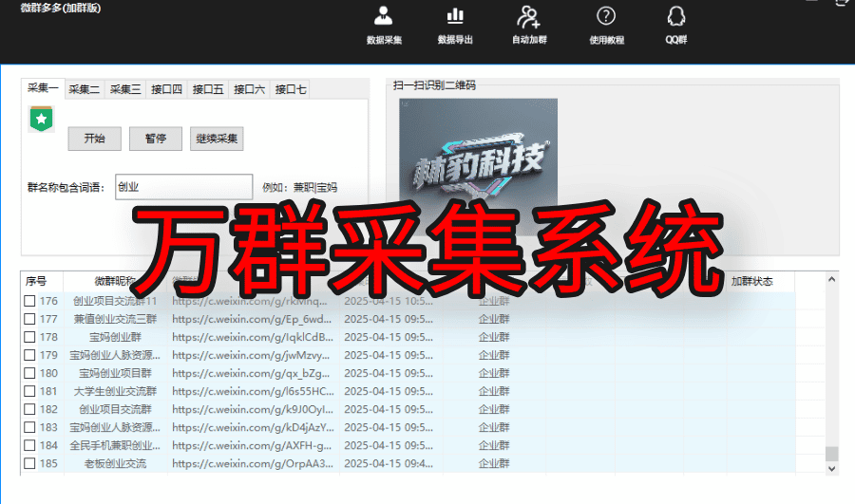Click the 数据导出 export icon

(x=455, y=17)
